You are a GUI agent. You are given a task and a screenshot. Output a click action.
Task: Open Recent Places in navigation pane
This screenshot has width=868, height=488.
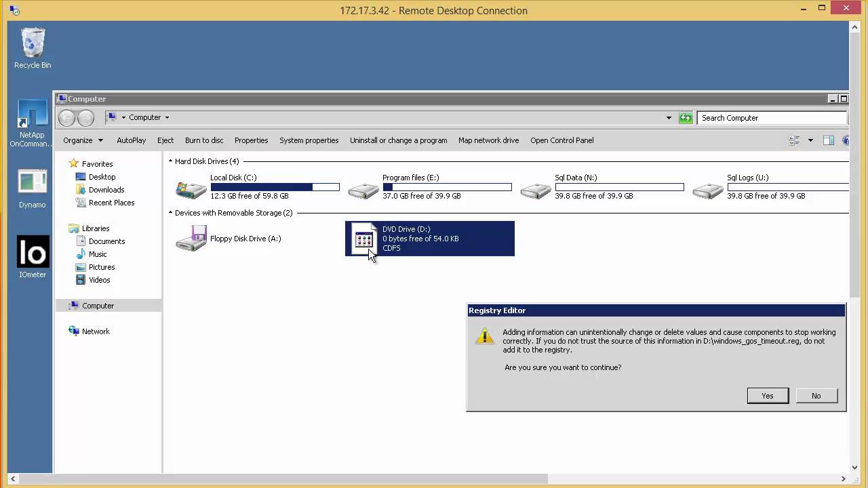111,203
